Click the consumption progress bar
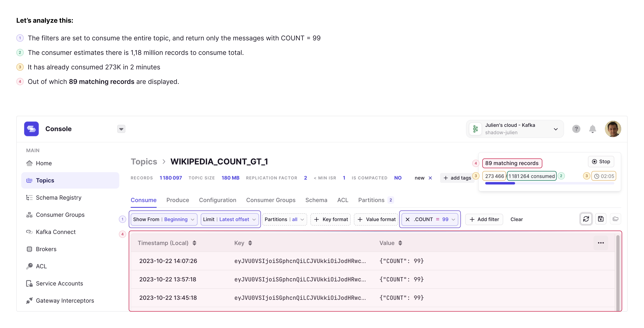This screenshot has width=644, height=328. click(550, 183)
